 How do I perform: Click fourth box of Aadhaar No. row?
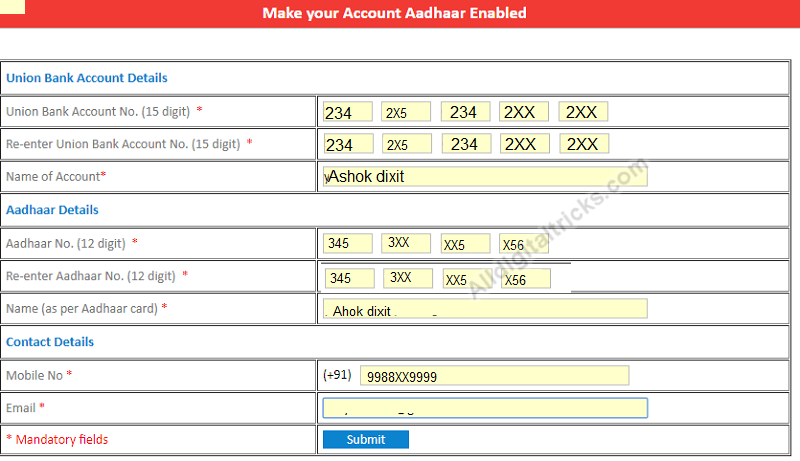coord(523,243)
